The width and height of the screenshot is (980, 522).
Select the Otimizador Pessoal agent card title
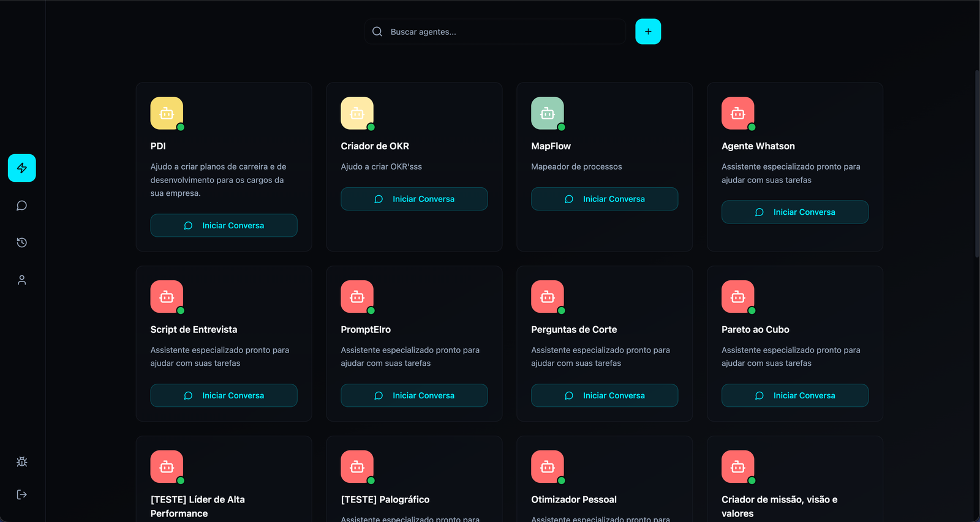click(x=574, y=499)
